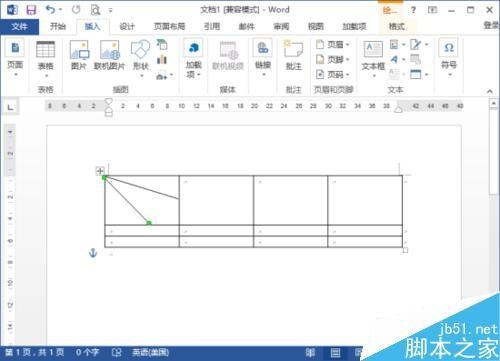
Task: Switch to the 设计 Design tab
Action: (127, 26)
